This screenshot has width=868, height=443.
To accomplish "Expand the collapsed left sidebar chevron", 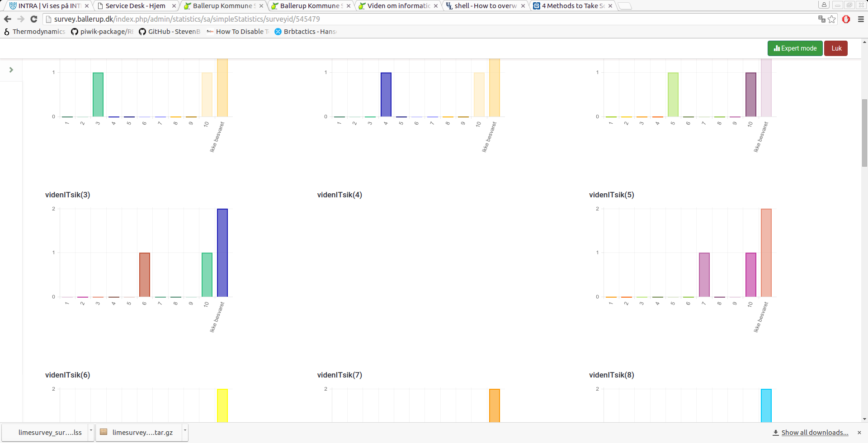I will click(x=11, y=70).
